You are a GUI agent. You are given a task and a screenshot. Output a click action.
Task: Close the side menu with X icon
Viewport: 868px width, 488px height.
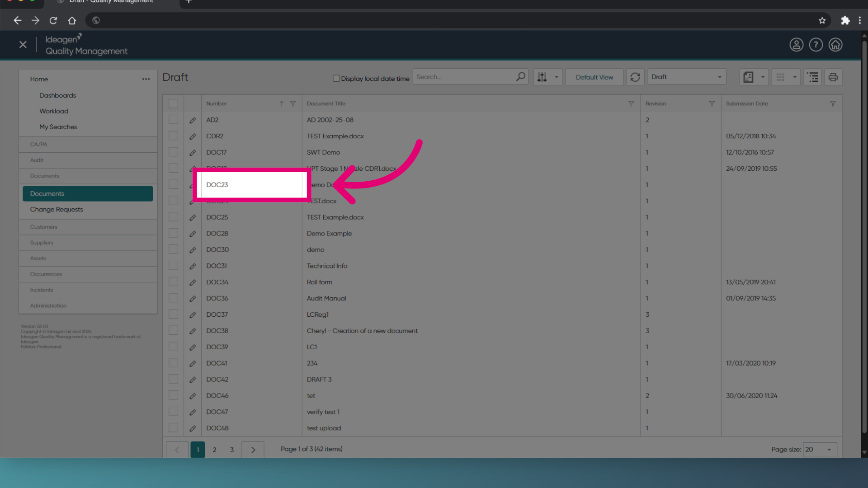click(23, 44)
